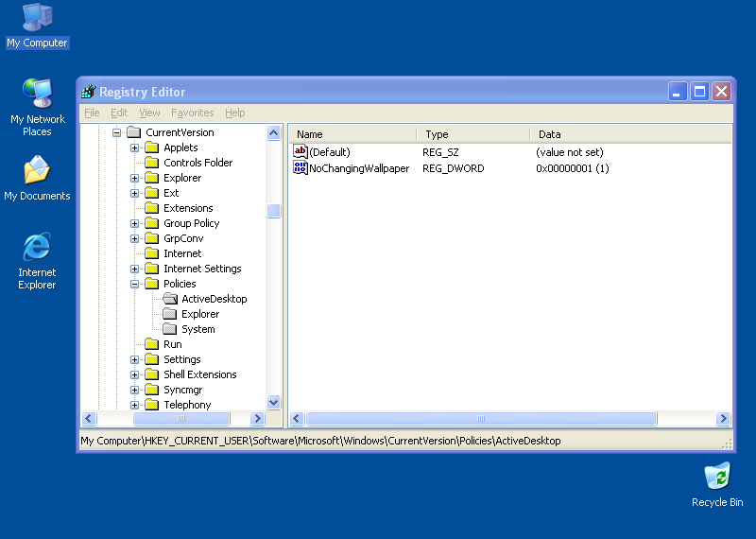Image resolution: width=756 pixels, height=539 pixels.
Task: Select the Explorer key under Policies
Action: coord(200,314)
